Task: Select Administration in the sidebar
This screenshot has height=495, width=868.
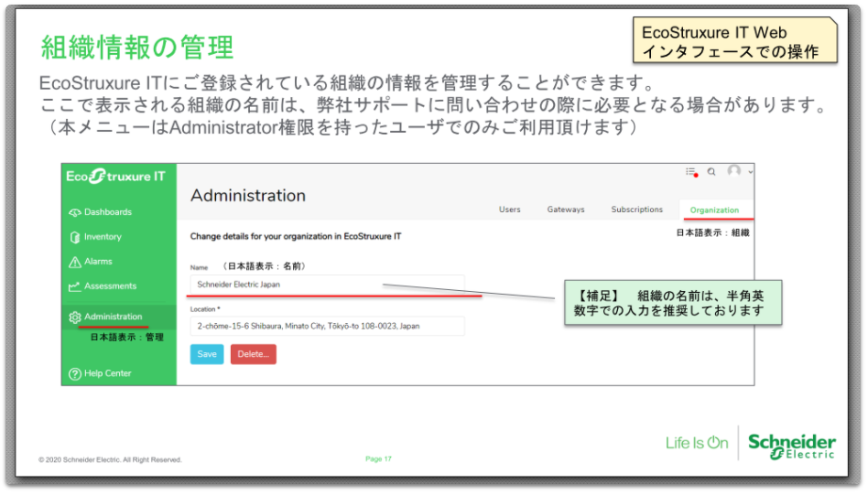Action: click(113, 317)
